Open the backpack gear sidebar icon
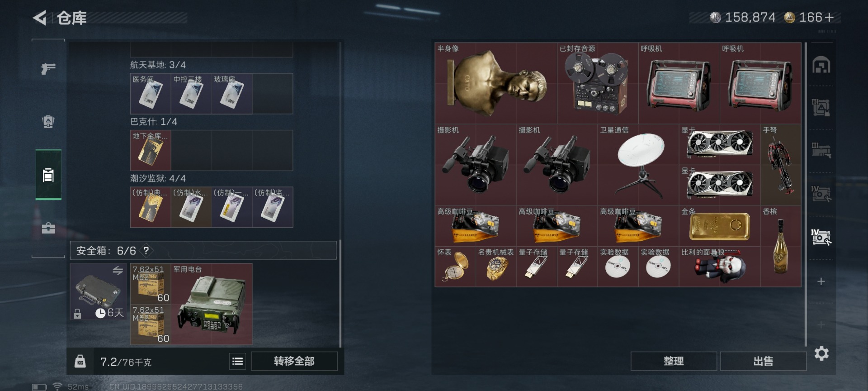868x391 pixels. (48, 121)
